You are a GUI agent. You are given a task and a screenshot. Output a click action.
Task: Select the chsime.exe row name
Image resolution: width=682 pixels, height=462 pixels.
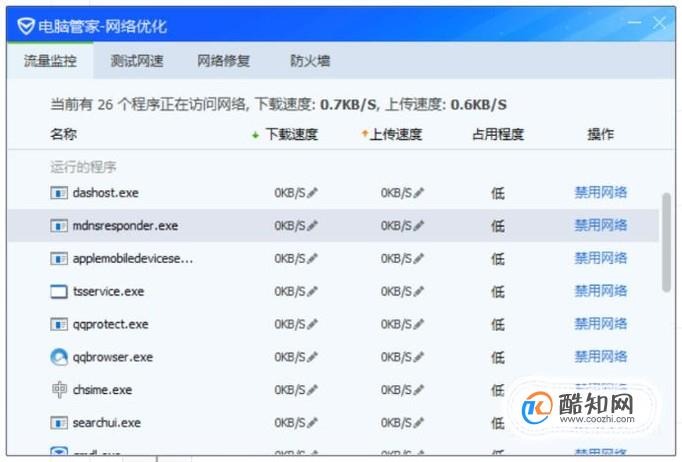point(102,390)
